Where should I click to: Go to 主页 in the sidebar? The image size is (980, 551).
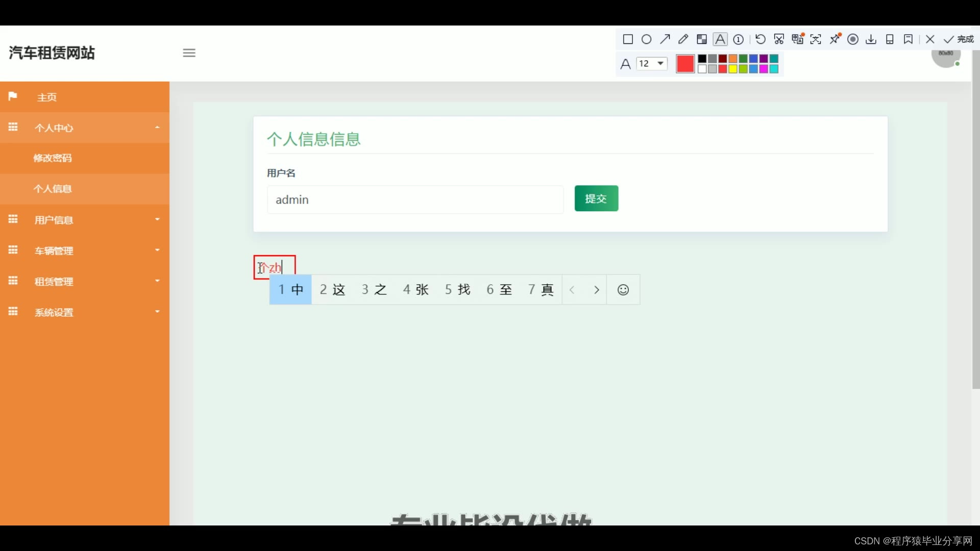(x=47, y=97)
